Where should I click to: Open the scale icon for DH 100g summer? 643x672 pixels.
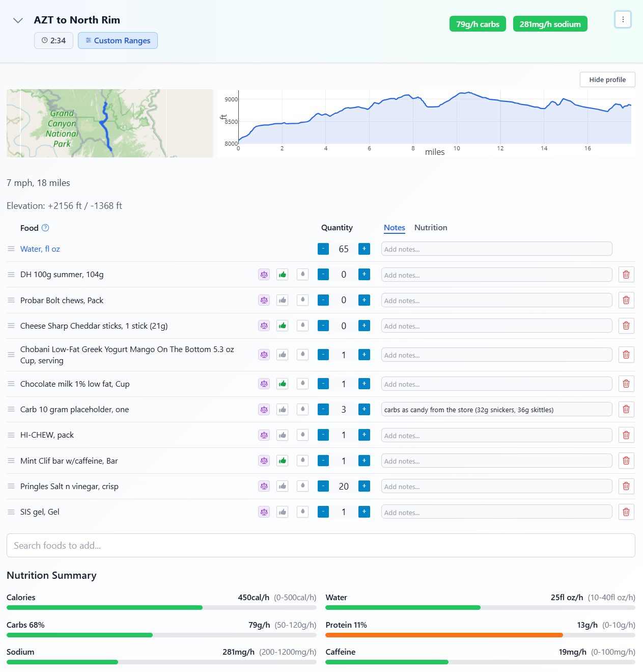264,274
